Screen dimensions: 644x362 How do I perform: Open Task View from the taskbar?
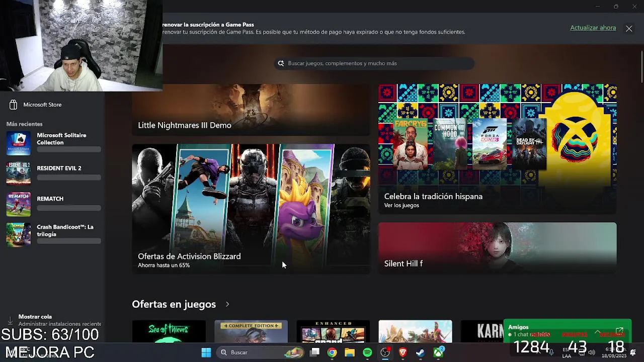coord(314,352)
